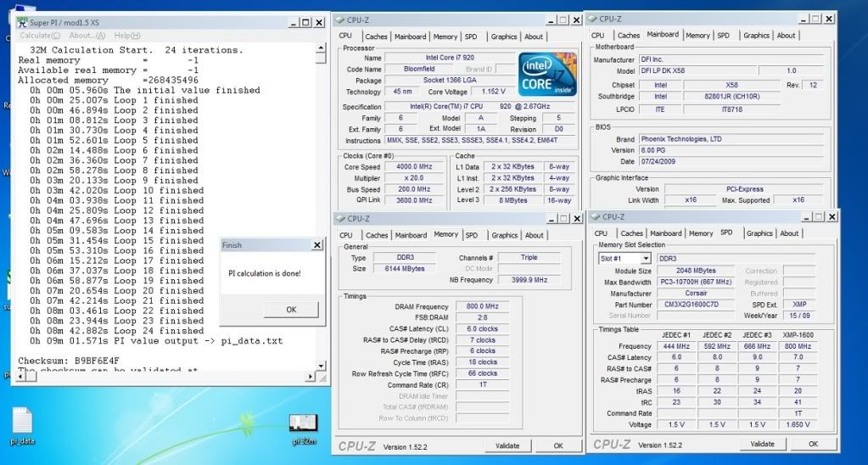
Task: Select Graphics tab in the Motherboard window
Action: [x=756, y=36]
